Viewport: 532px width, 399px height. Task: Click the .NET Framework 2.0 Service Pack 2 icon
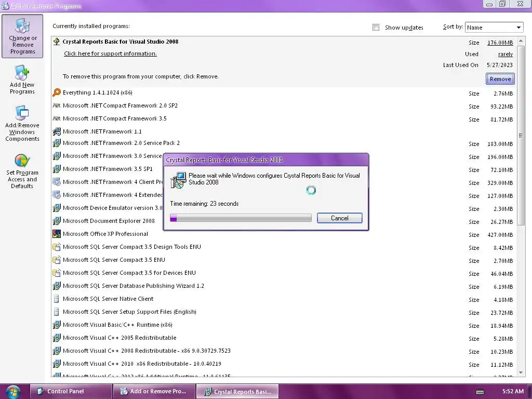(57, 143)
